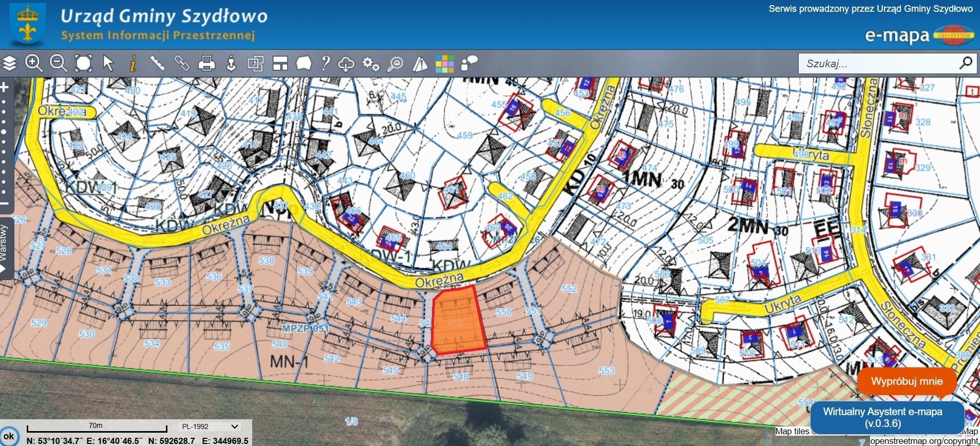Select the zoom out magnifier tool
The height and width of the screenshot is (446, 980).
[59, 64]
